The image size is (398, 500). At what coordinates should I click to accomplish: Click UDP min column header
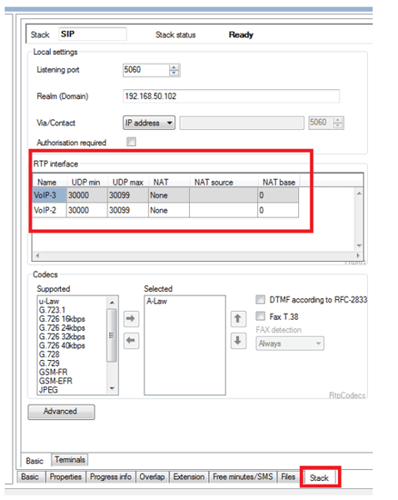(x=87, y=182)
